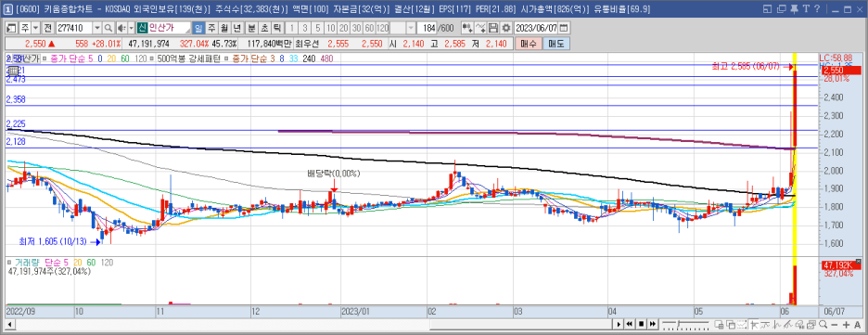
Task: Click the minus zoom out icon
Action: click(x=835, y=324)
